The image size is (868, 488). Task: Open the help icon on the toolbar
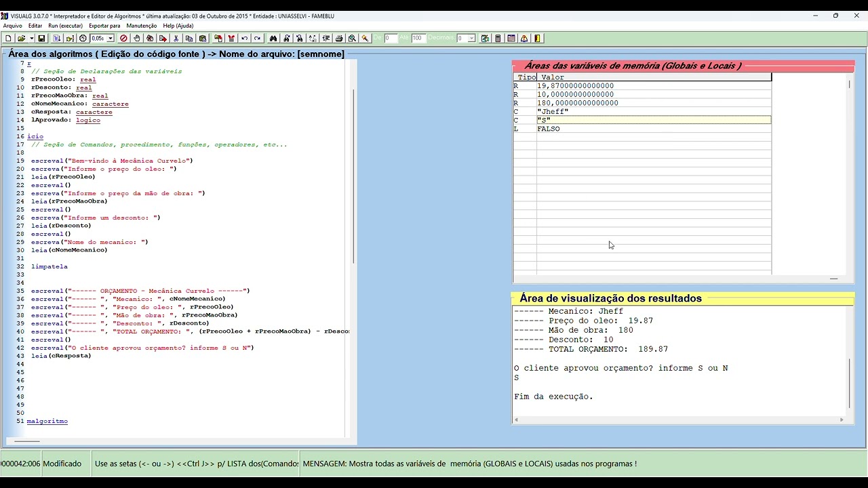pyautogui.click(x=524, y=39)
